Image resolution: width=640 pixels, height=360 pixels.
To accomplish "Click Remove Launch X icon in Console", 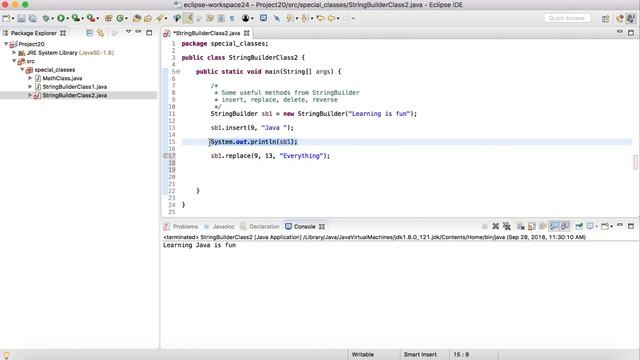I will click(496, 226).
